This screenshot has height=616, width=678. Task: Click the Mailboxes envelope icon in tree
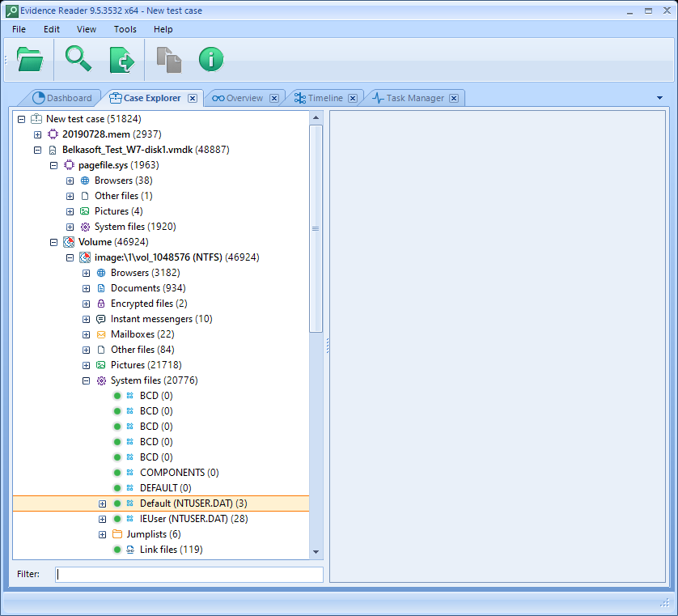[101, 334]
